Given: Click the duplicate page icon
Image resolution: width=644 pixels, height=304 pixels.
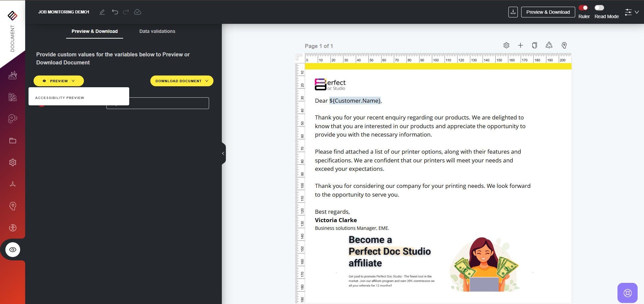Looking at the screenshot, I should [x=535, y=45].
